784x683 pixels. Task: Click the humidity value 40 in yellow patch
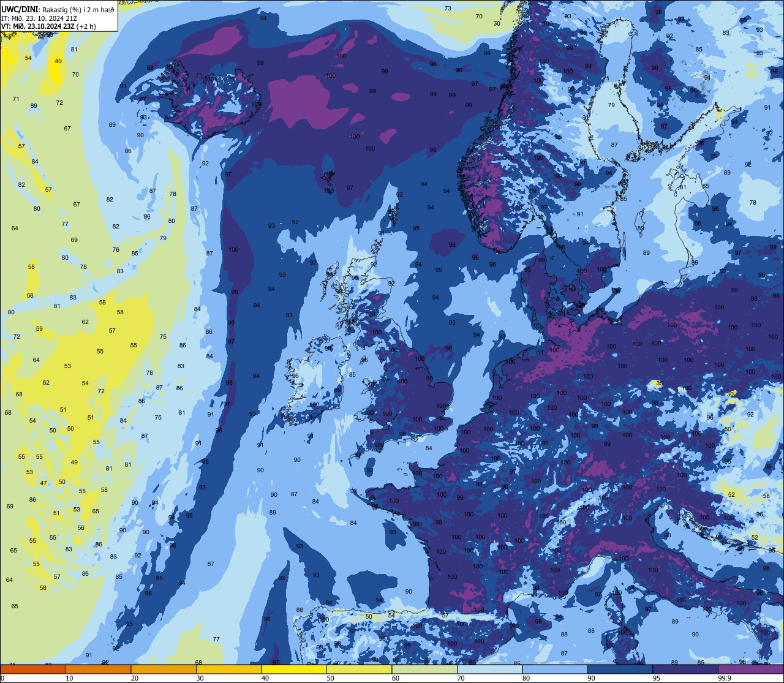coord(58,61)
